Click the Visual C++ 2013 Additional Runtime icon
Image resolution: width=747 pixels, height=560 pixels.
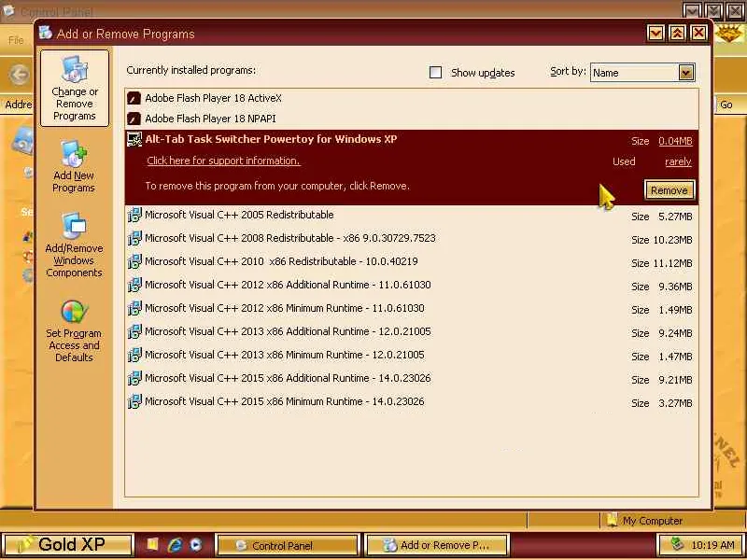pos(134,332)
